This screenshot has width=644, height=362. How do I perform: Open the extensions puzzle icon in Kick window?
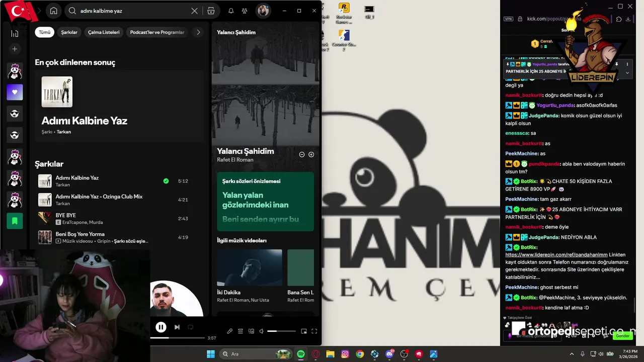click(x=619, y=19)
